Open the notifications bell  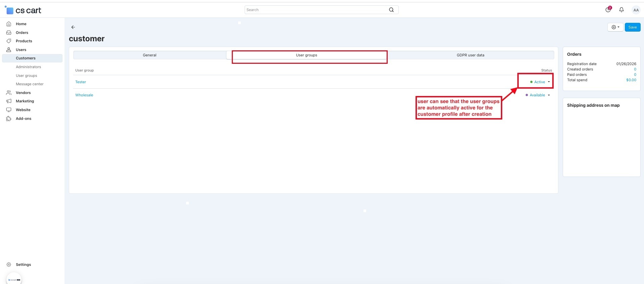pyautogui.click(x=621, y=10)
